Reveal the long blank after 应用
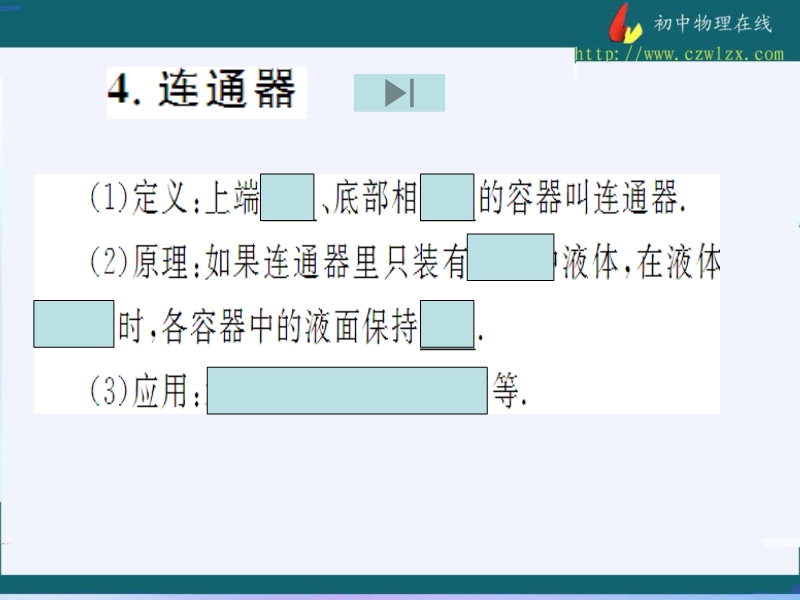The image size is (800, 600). pyautogui.click(x=347, y=391)
